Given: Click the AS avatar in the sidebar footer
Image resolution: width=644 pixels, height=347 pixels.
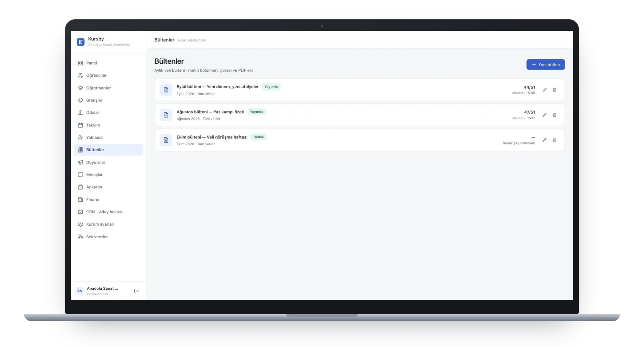Looking at the screenshot, I should 79,291.
